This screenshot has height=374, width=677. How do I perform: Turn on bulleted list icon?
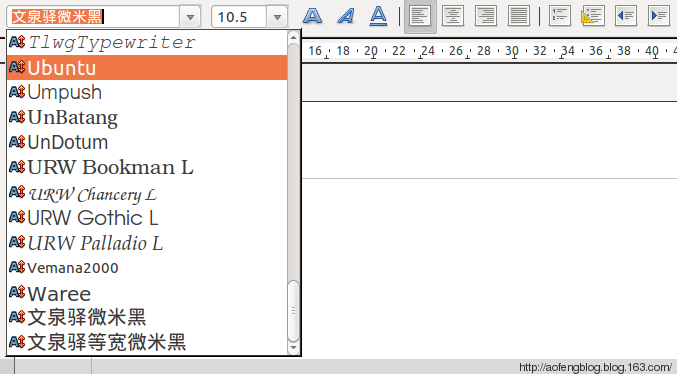click(x=593, y=16)
